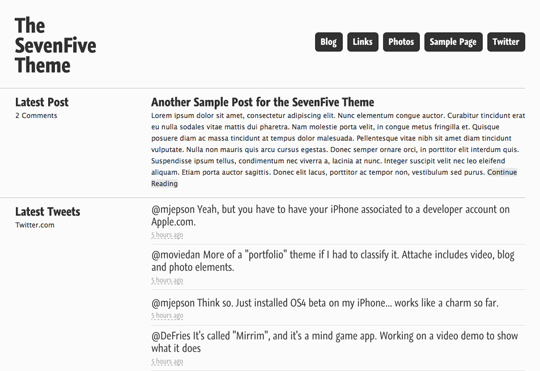Open timestamp under OS4 beta tweet
This screenshot has height=371, width=540.
pos(167,316)
